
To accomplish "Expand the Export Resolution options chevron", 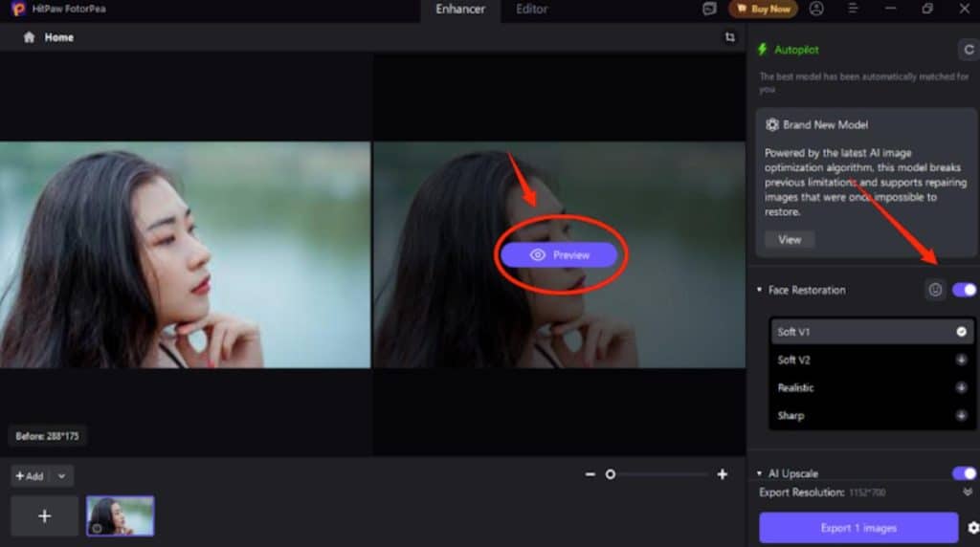I will [x=968, y=492].
